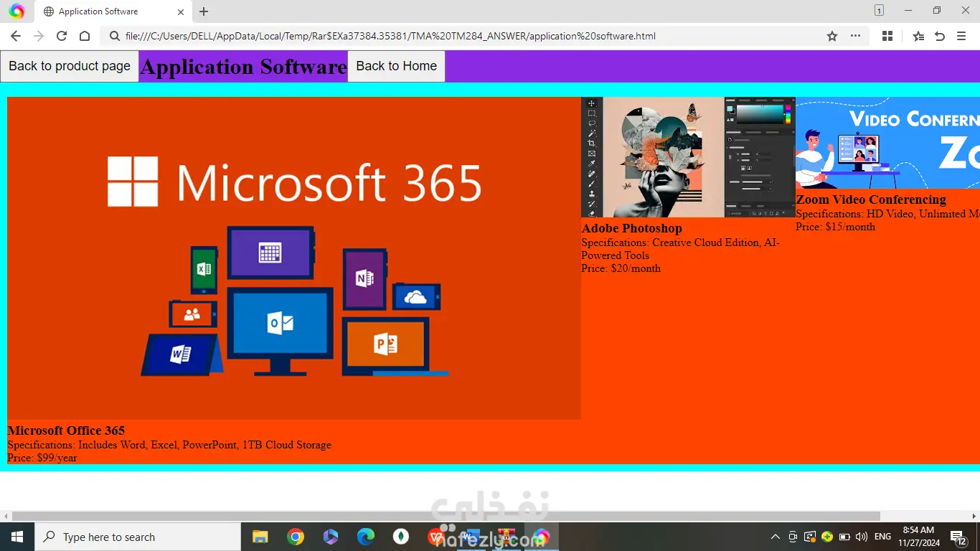
Task: Open the notification center icon
Action: coord(958,537)
